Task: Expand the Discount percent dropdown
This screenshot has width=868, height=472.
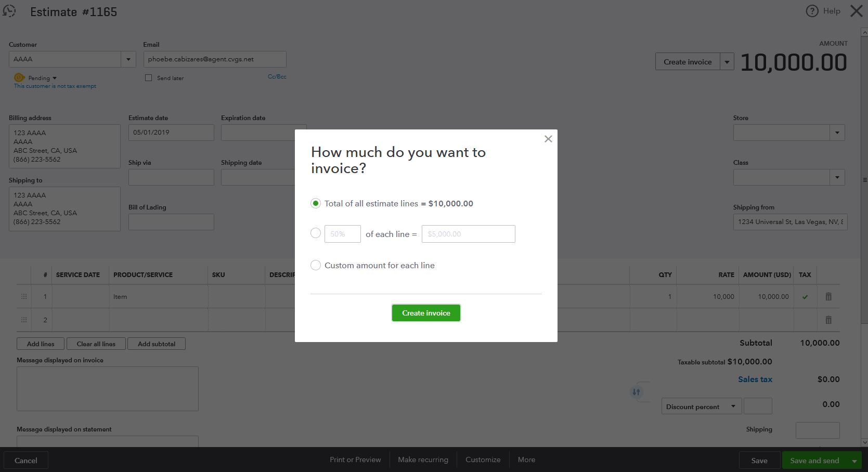Action: pos(733,406)
